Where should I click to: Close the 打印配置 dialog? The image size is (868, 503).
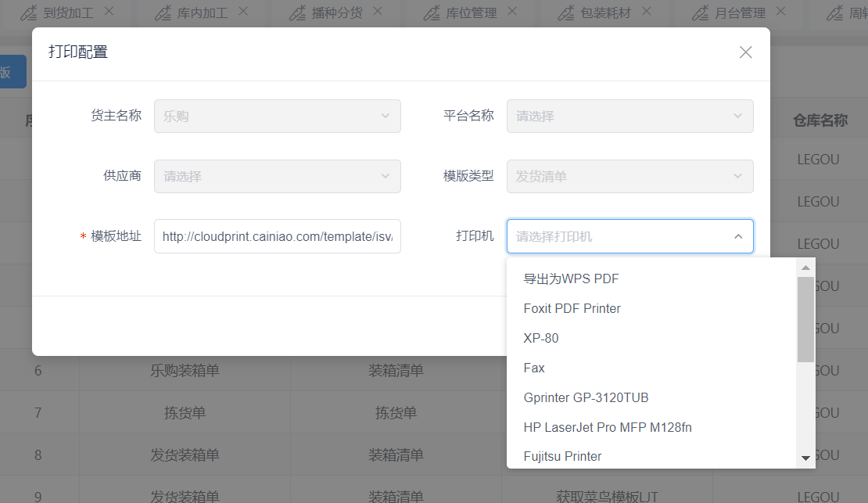(746, 52)
